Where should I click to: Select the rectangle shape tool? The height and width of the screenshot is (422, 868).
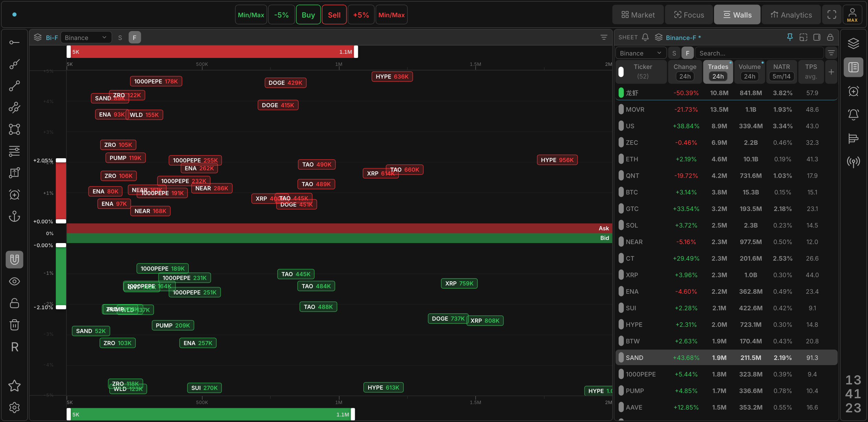click(x=14, y=129)
